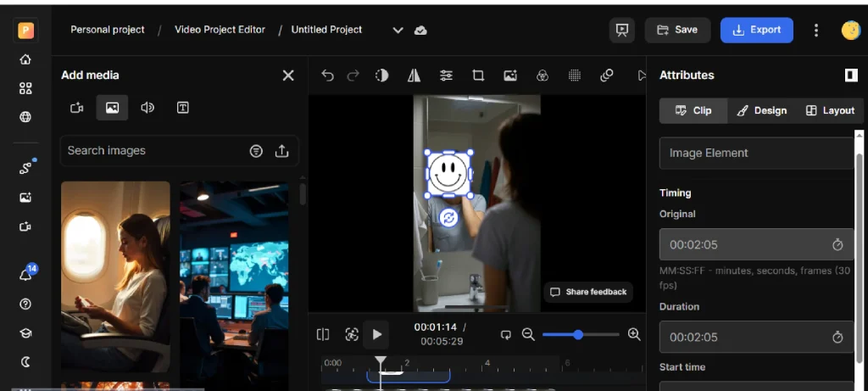Click the crop tool icon
Image resolution: width=868 pixels, height=391 pixels.
(x=478, y=75)
